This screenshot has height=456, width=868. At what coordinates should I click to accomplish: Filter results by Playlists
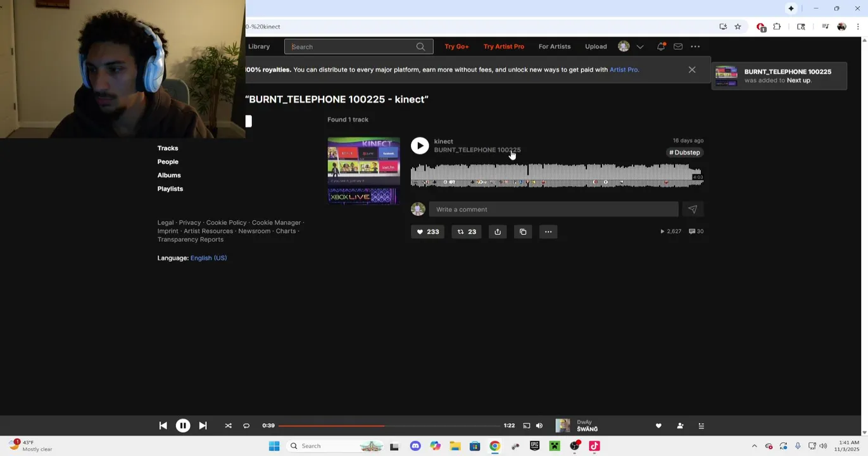coord(170,189)
